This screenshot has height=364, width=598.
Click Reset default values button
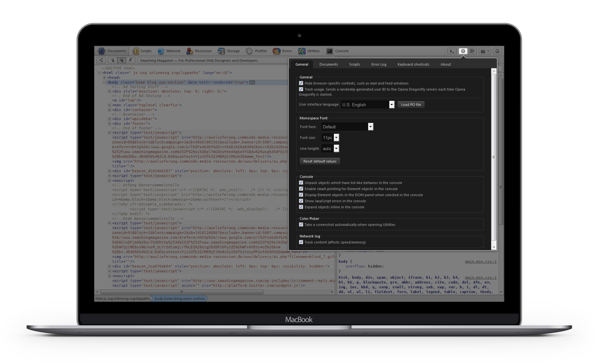320,161
